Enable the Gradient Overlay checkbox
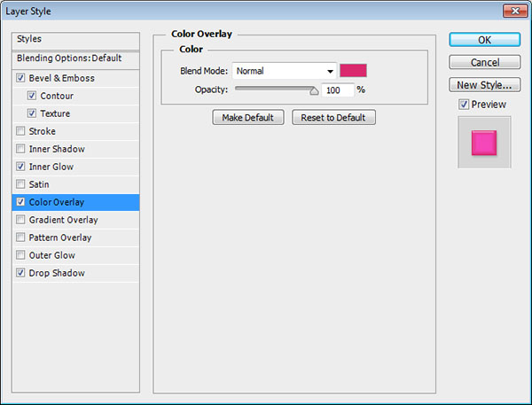The height and width of the screenshot is (405, 532). point(20,220)
